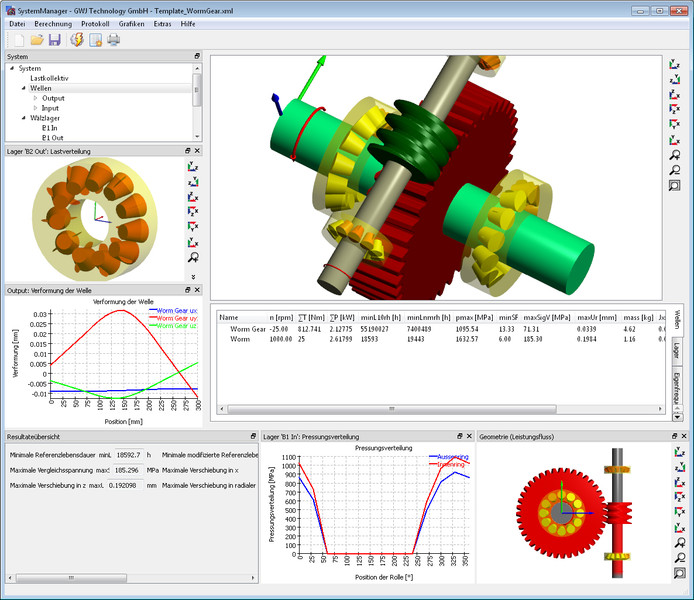Click the New file toolbar icon
The width and height of the screenshot is (694, 600).
click(17, 40)
